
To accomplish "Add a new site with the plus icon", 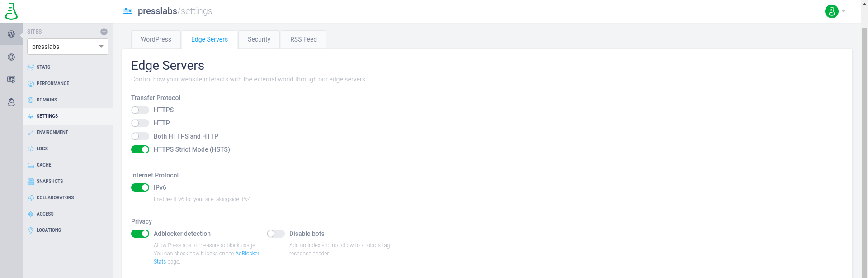I will pyautogui.click(x=104, y=32).
